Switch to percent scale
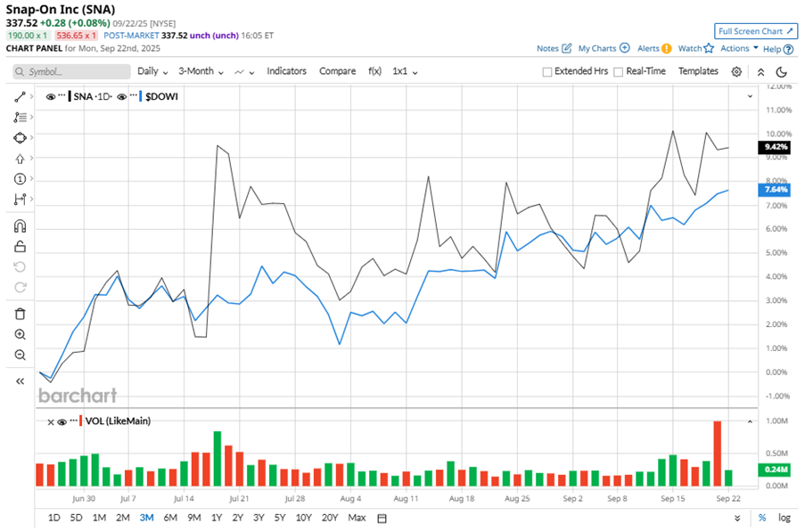 762,518
